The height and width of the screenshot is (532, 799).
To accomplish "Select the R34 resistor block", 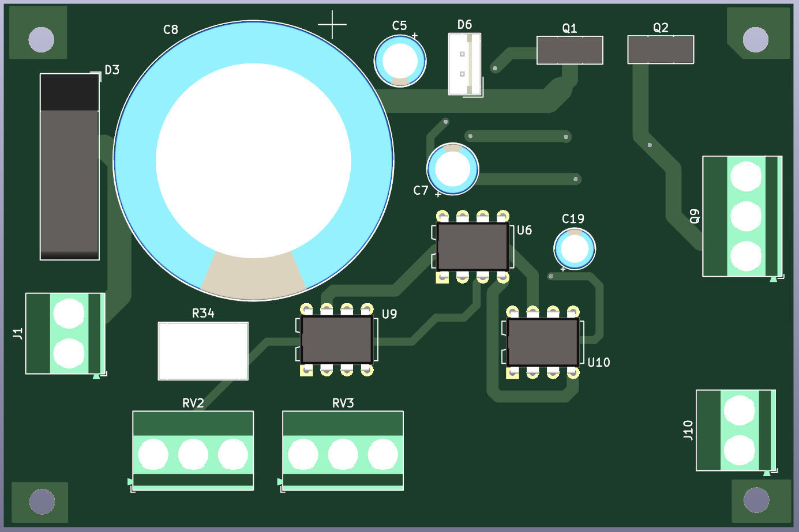I will pyautogui.click(x=203, y=351).
